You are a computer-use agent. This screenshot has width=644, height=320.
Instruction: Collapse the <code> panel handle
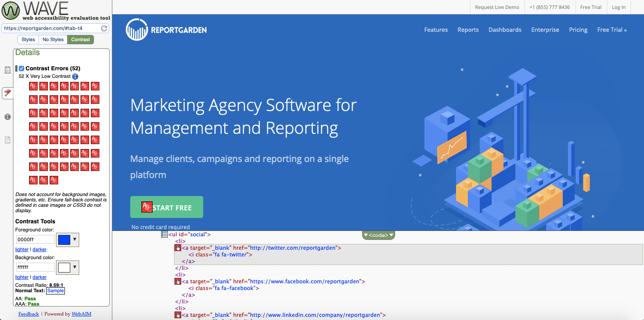tap(378, 235)
